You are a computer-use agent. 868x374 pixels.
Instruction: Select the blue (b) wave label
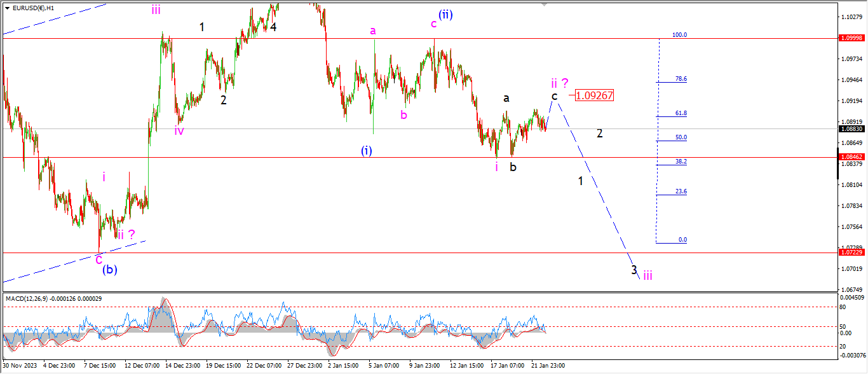coord(109,269)
